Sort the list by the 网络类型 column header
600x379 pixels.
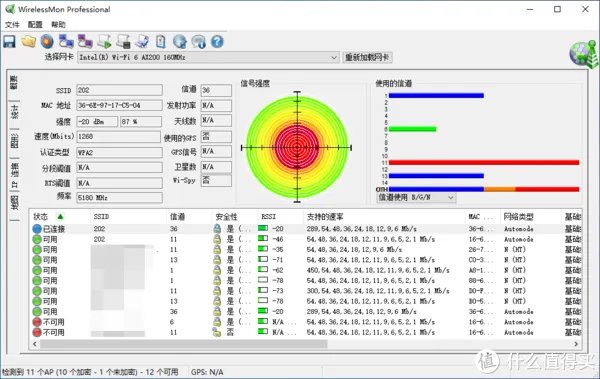point(530,217)
